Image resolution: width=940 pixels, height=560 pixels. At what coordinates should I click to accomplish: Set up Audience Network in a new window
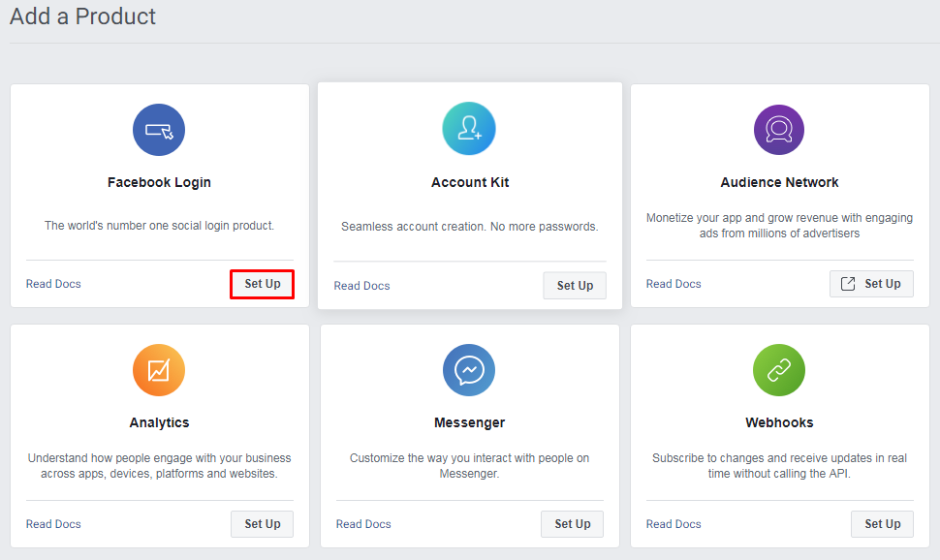click(871, 284)
